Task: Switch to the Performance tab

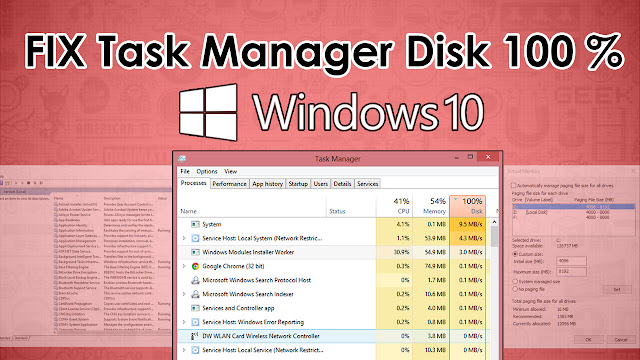Action: 229,184
